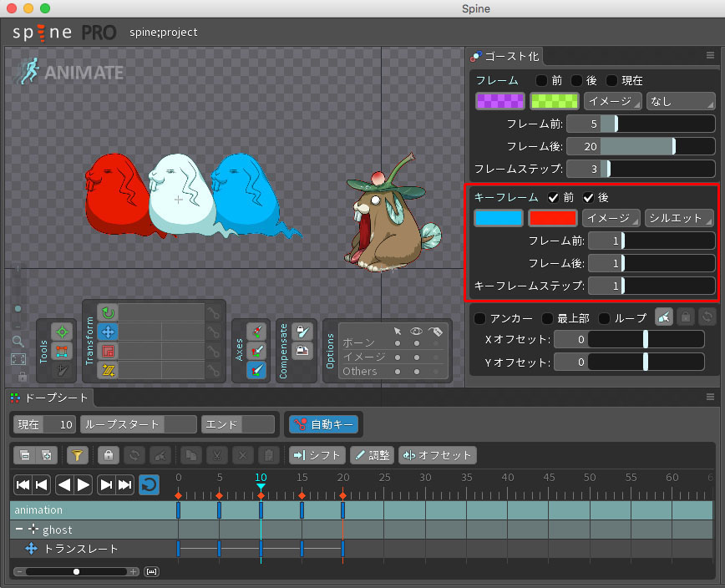The height and width of the screenshot is (588, 725).
Task: Paste keys with clipboard icon
Action: [x=269, y=455]
